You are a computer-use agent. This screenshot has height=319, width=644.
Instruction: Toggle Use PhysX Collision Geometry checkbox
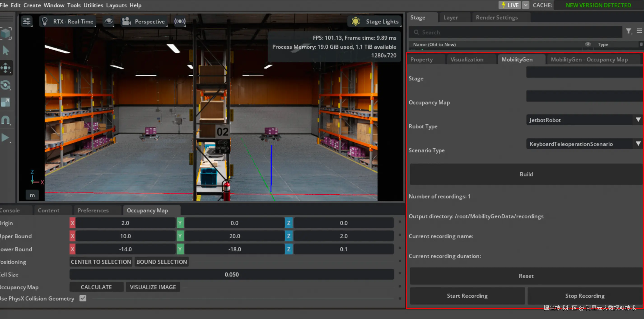[83, 298]
